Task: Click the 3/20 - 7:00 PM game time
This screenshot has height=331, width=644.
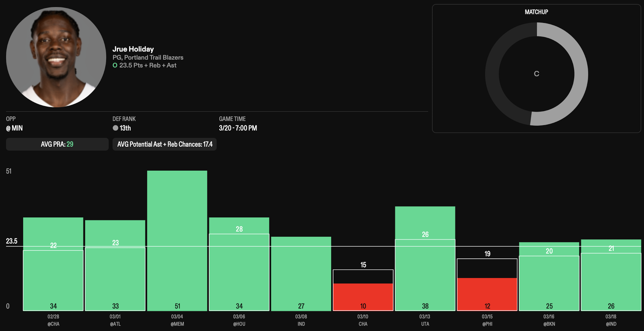Action: 238,128
